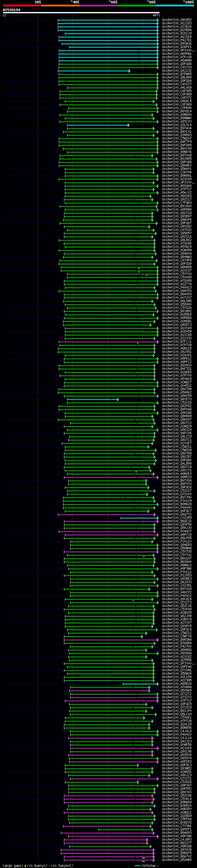Click hit UniRef100_Q1EBD9
This screenshot has width=197, height=868.
(x=177, y=816)
